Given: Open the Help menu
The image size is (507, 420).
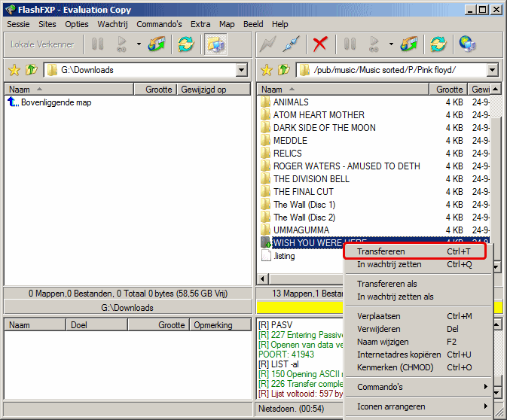Looking at the screenshot, I should [x=280, y=24].
